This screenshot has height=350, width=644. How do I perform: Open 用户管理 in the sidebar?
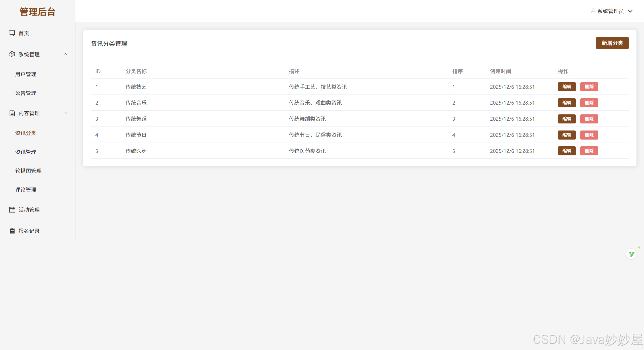click(x=26, y=74)
